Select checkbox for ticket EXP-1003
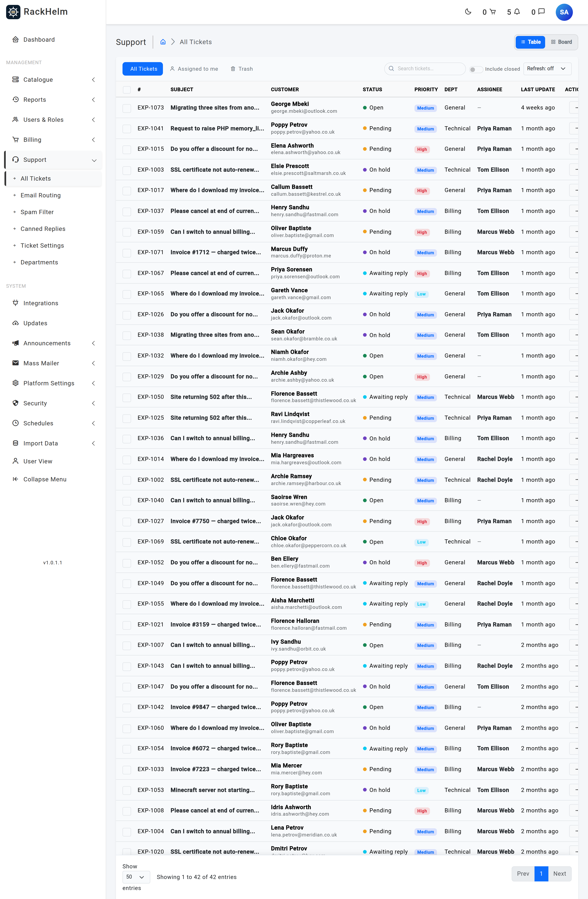The height and width of the screenshot is (899, 588). [127, 170]
